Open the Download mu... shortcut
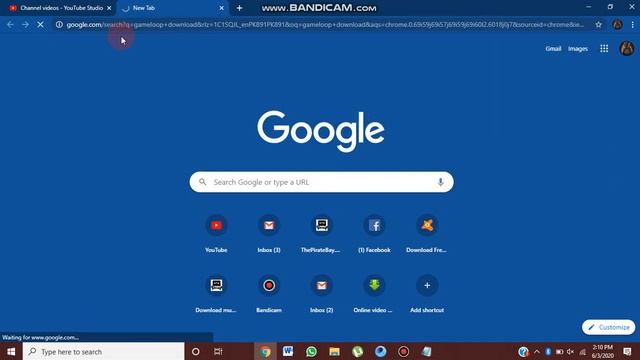This screenshot has height=360, width=640. pyautogui.click(x=216, y=285)
